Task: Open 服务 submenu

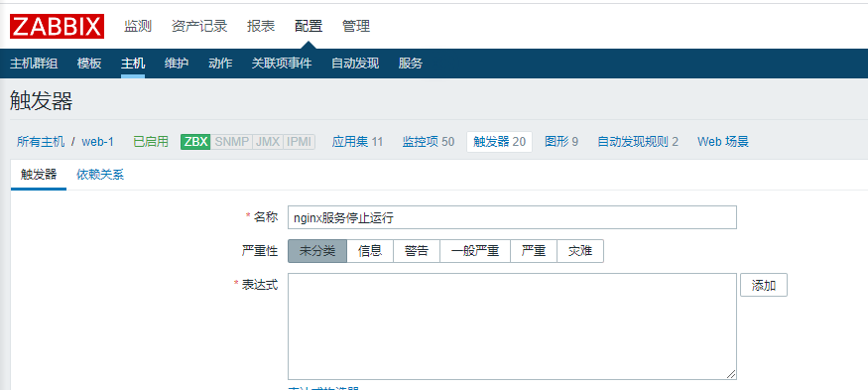Action: pyautogui.click(x=411, y=64)
